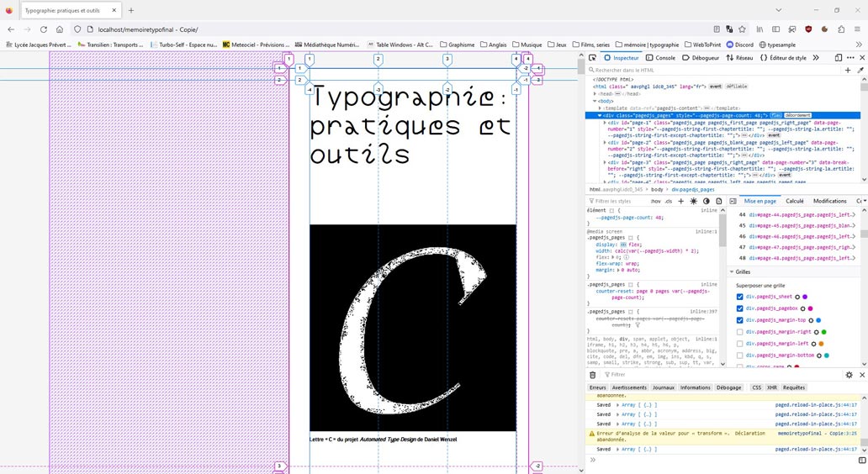Click tracking protection shield icon in address bar
Viewport: 868px width, 474px height.
pos(77,29)
